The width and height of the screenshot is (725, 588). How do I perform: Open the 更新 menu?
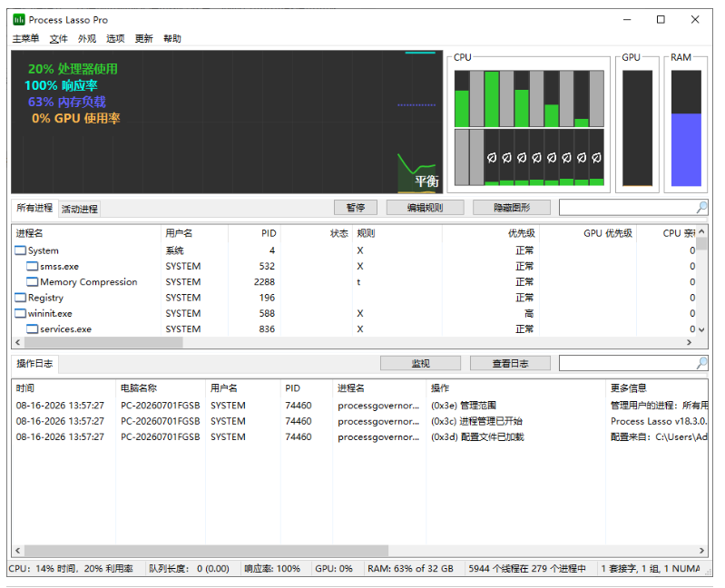pyautogui.click(x=143, y=38)
